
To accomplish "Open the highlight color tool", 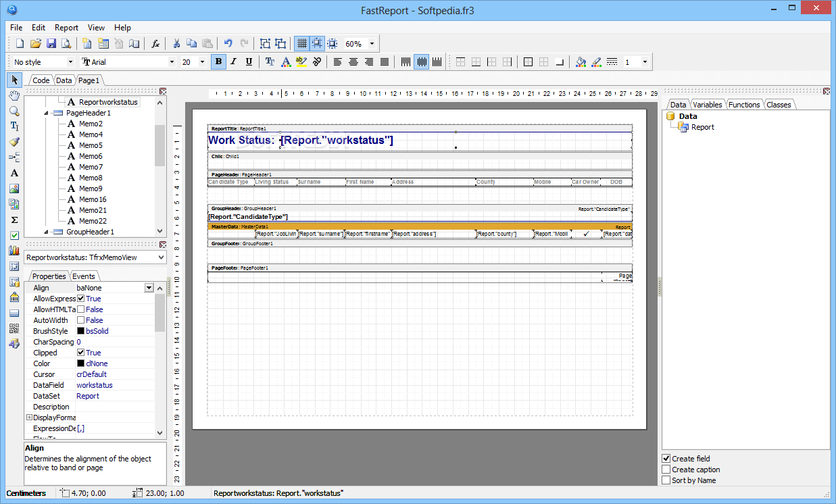I will tap(301, 62).
